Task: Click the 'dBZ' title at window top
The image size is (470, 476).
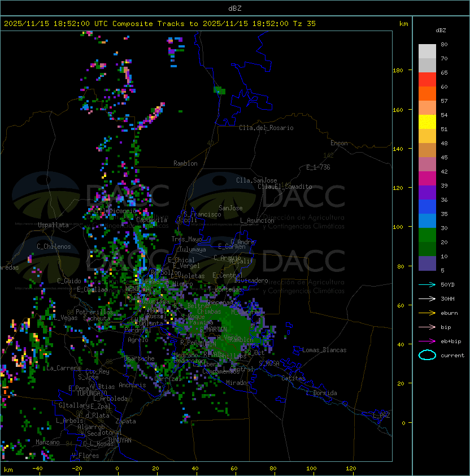Action: pyautogui.click(x=235, y=8)
